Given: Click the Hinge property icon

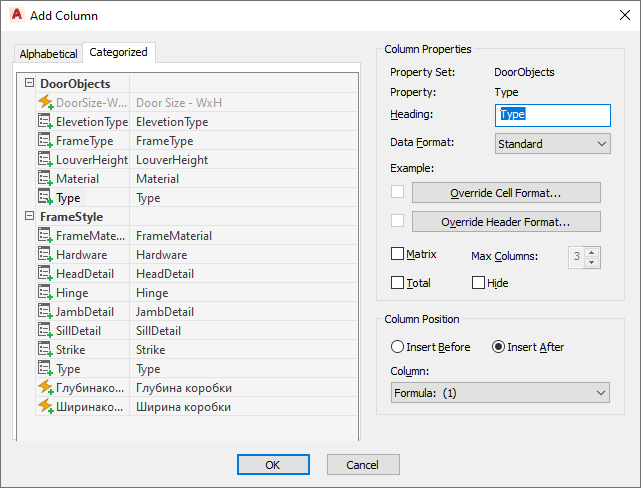Looking at the screenshot, I should [x=44, y=293].
